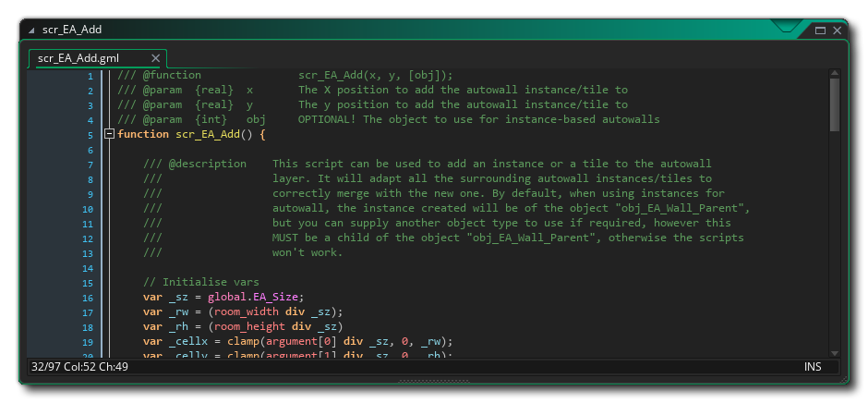
Task: Click line number 5 in the gutter
Action: point(90,135)
